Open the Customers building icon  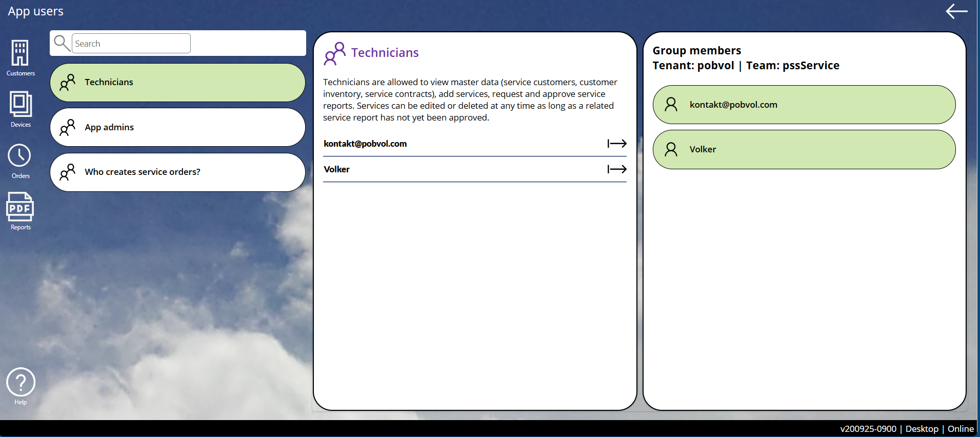[20, 53]
